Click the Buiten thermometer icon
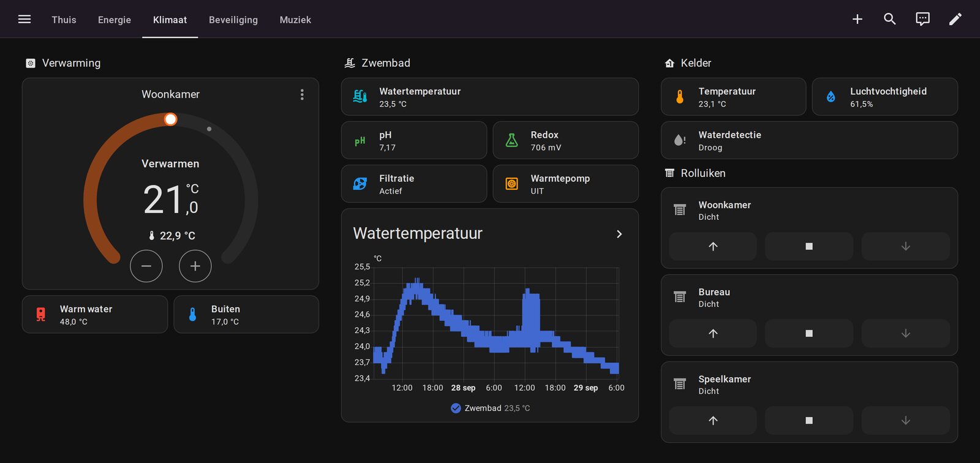980x463 pixels. (193, 315)
